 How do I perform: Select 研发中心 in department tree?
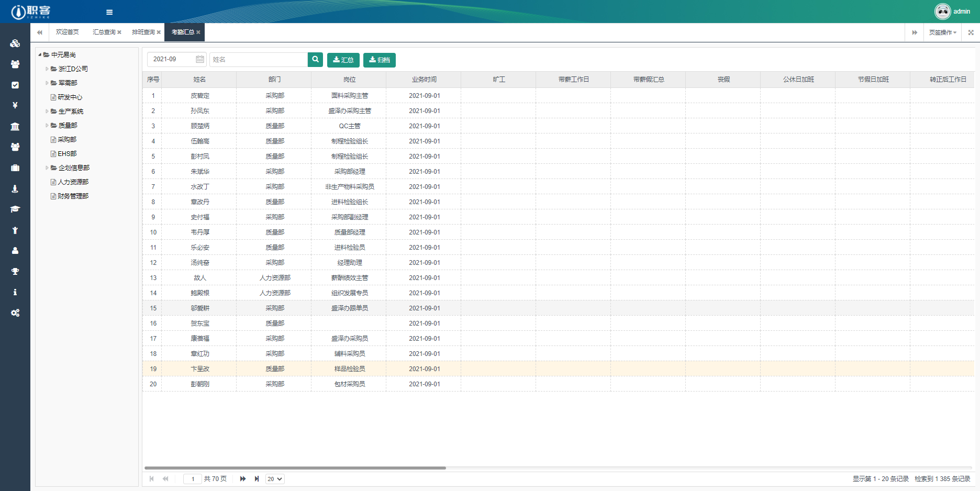tap(70, 97)
